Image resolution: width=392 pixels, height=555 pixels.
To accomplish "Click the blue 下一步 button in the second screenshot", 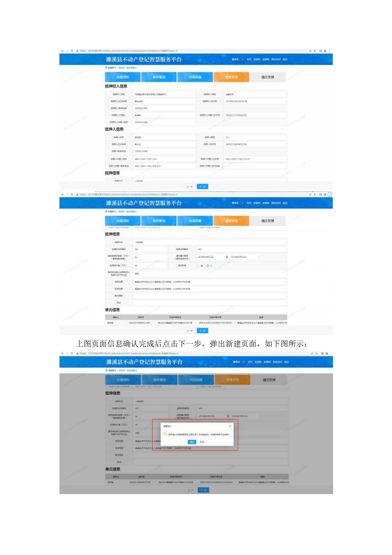I will (202, 330).
